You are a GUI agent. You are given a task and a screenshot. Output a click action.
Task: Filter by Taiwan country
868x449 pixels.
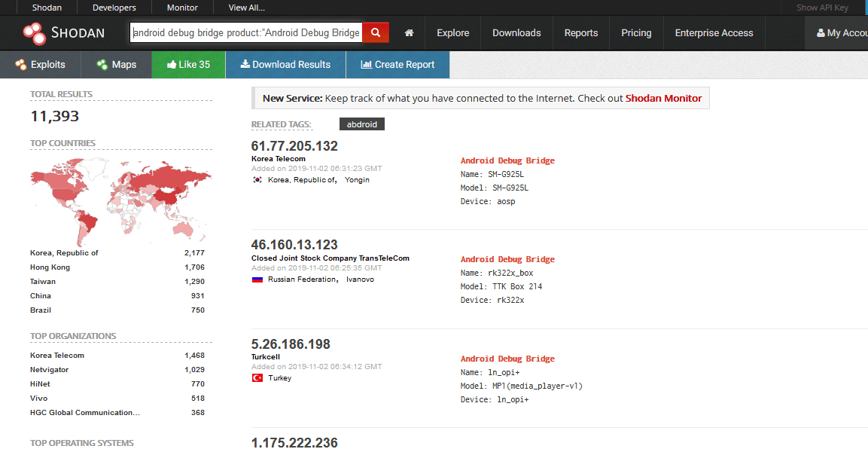(x=43, y=282)
